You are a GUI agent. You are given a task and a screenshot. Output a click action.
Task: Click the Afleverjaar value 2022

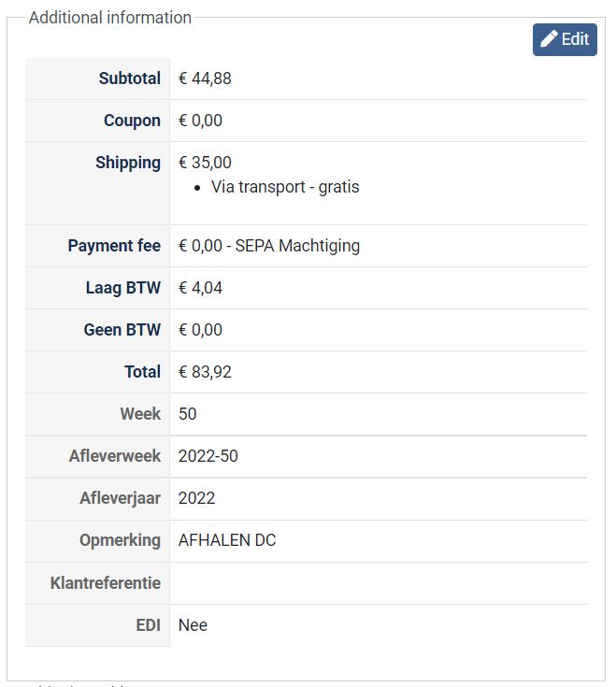click(x=196, y=498)
